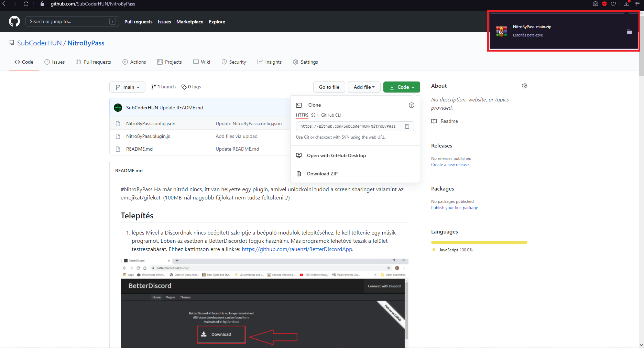Open the Projects tab
The height and width of the screenshot is (348, 644).
click(x=170, y=62)
